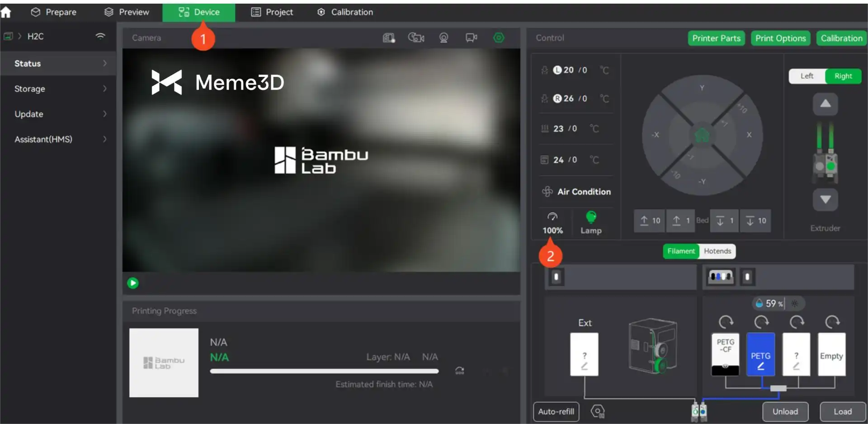Click the Unload filament button
868x424 pixels.
click(x=785, y=411)
